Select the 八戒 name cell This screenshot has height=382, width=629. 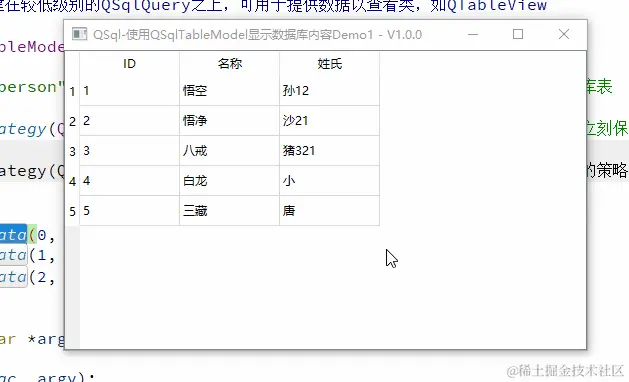click(229, 151)
